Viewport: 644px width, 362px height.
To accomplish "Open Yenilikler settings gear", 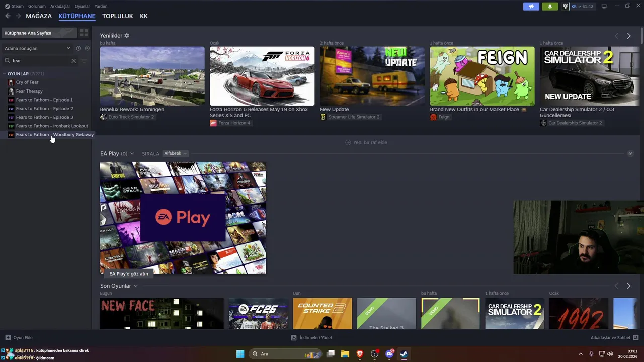I will click(x=127, y=36).
